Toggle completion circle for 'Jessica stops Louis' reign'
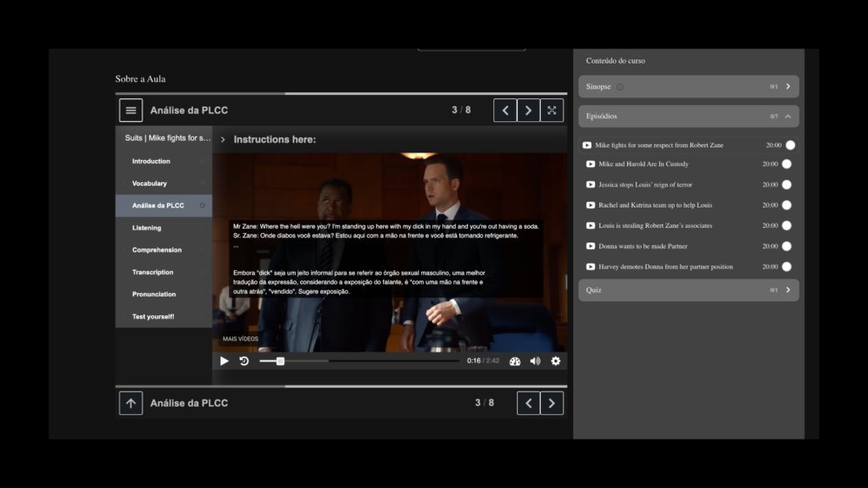This screenshot has height=488, width=868. coord(787,185)
